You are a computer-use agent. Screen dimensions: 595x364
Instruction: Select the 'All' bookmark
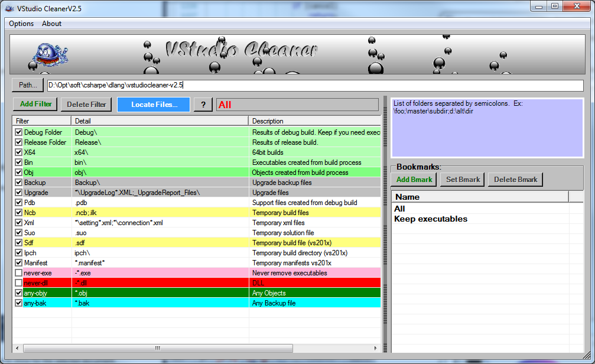coord(399,209)
